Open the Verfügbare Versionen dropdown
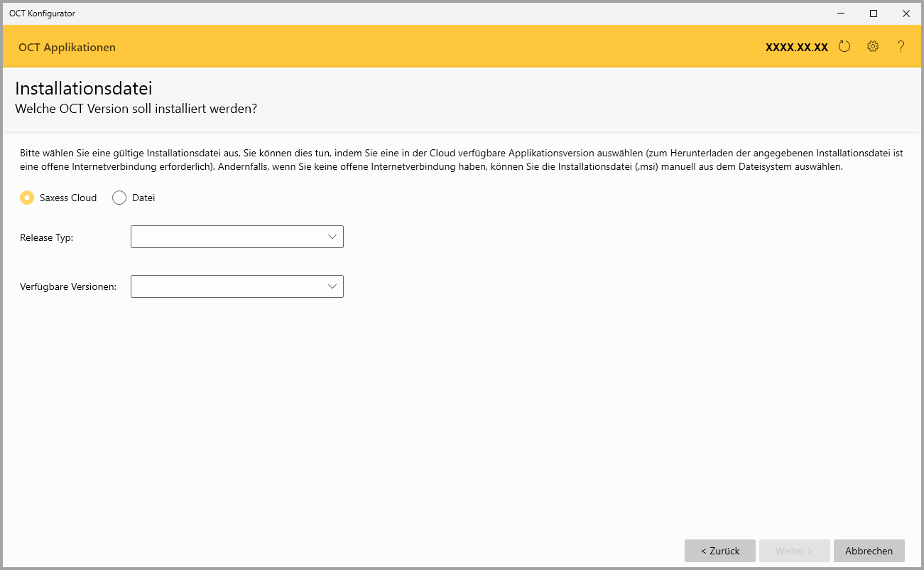Screen dimensions: 924x570 click(237, 286)
